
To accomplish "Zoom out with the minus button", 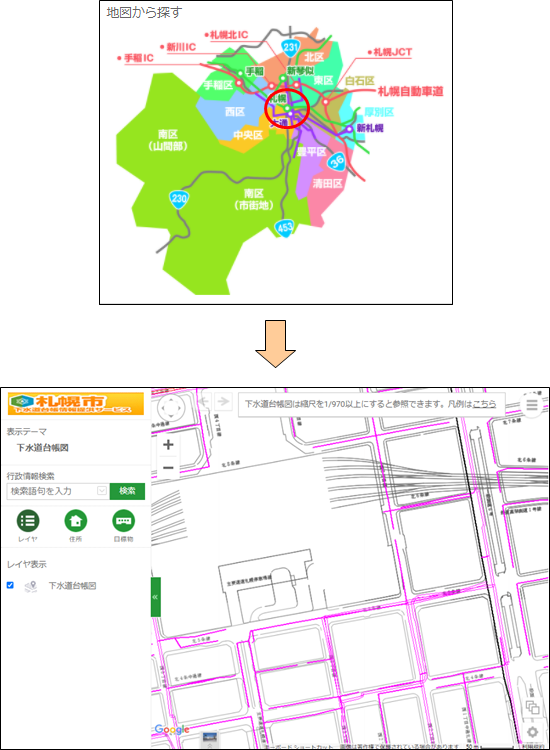I will (168, 467).
